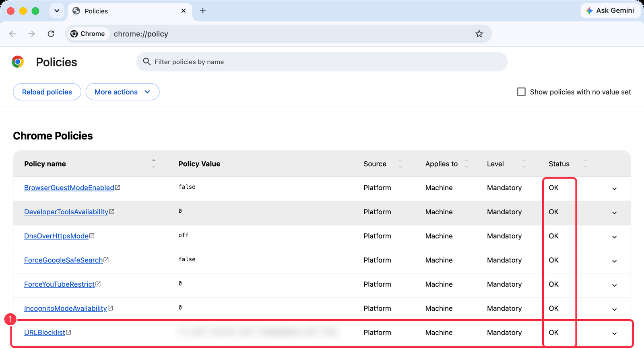Enable Show policies with no value set
Viewport: 644px width, 349px height.
click(521, 92)
